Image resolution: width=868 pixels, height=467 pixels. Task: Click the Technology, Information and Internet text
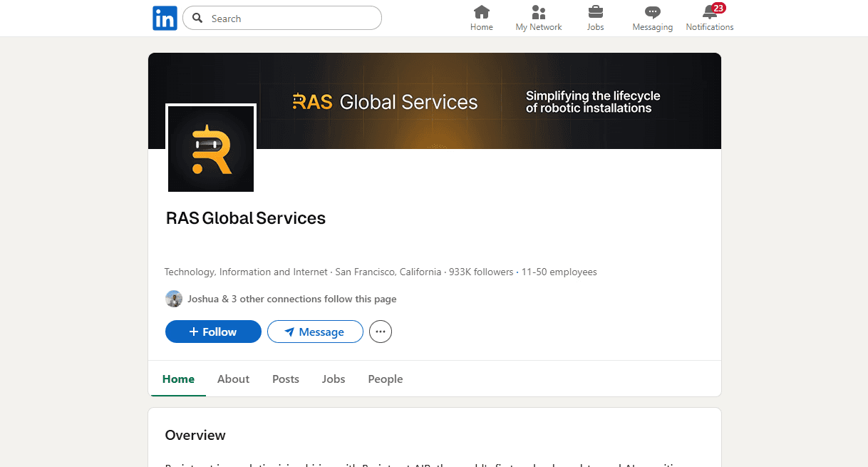tap(246, 272)
